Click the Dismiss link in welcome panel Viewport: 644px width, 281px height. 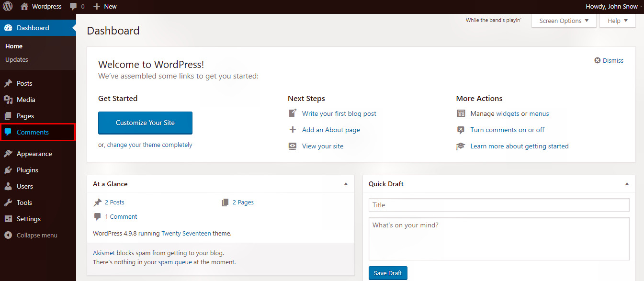pos(613,60)
